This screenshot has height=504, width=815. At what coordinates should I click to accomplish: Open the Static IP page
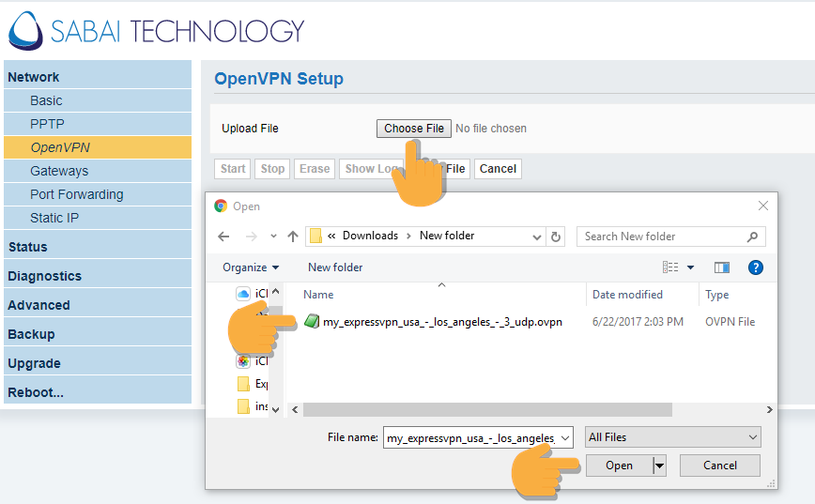[98, 218]
